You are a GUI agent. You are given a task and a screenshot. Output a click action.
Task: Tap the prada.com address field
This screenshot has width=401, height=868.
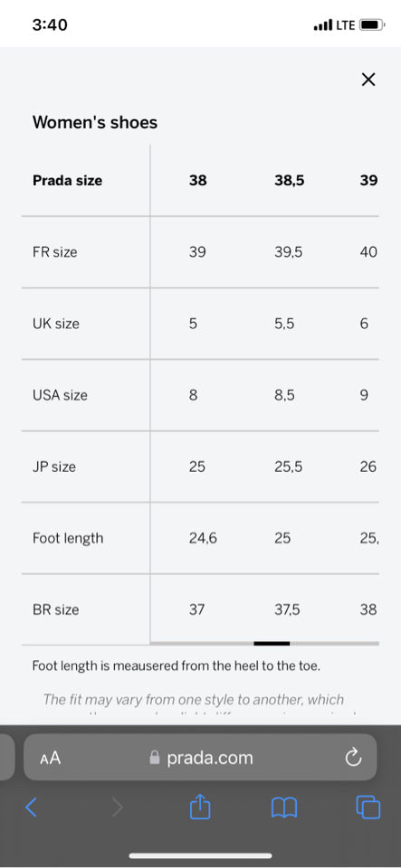click(x=200, y=758)
